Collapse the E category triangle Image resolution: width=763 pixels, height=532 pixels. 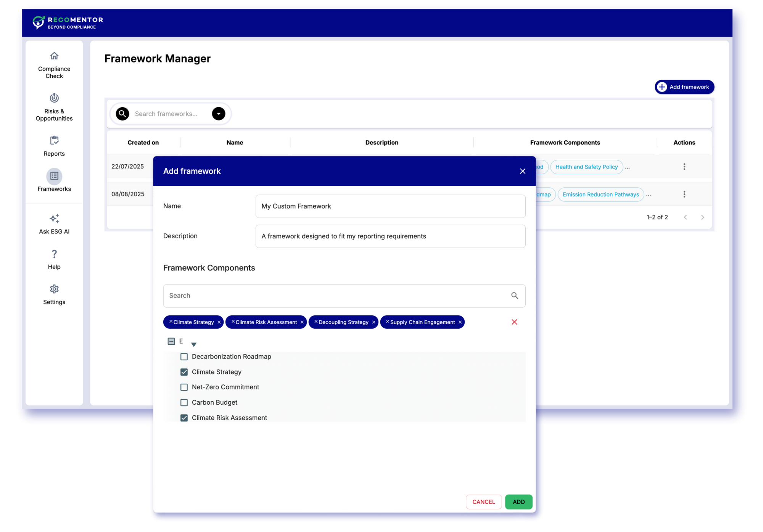point(194,345)
